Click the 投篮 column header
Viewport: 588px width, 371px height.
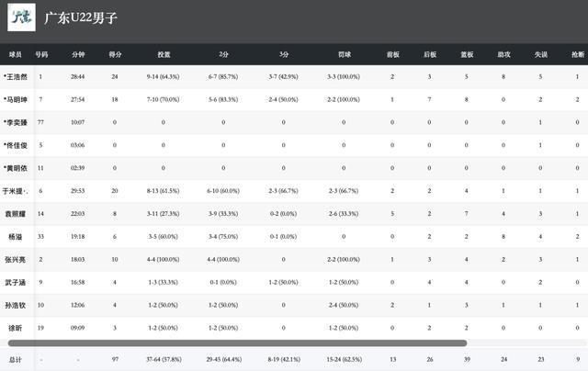(164, 54)
